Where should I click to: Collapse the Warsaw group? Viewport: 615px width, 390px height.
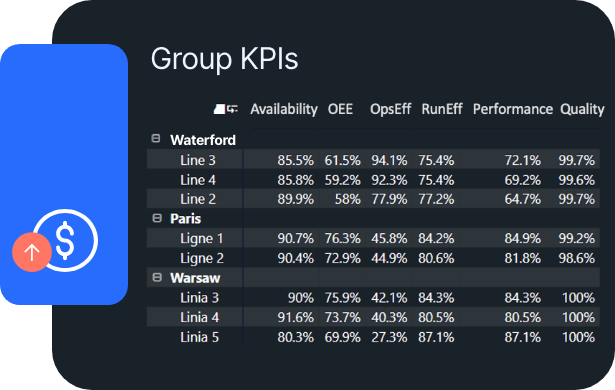(157, 277)
